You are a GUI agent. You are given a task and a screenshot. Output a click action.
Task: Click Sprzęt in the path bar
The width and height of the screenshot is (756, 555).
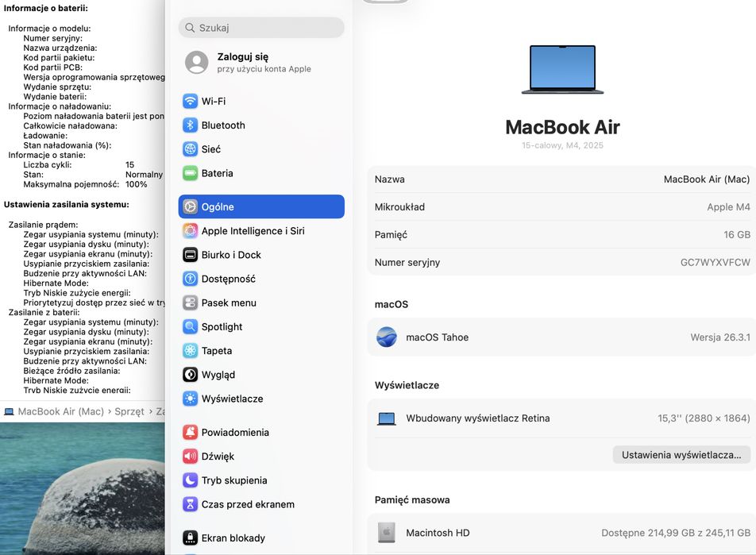pyautogui.click(x=129, y=411)
